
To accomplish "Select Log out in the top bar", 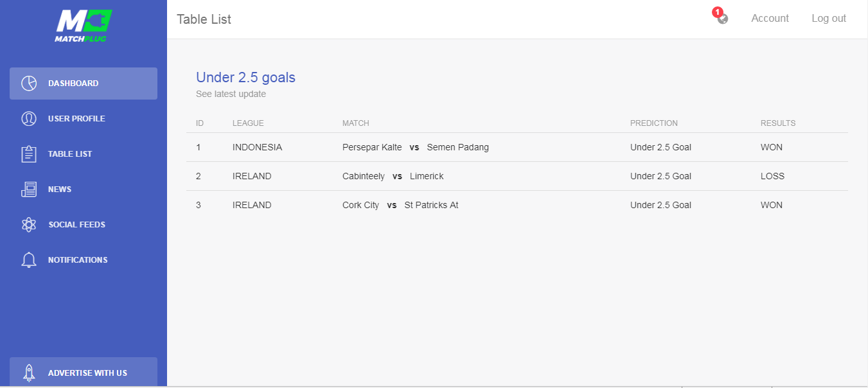I will pos(829,19).
